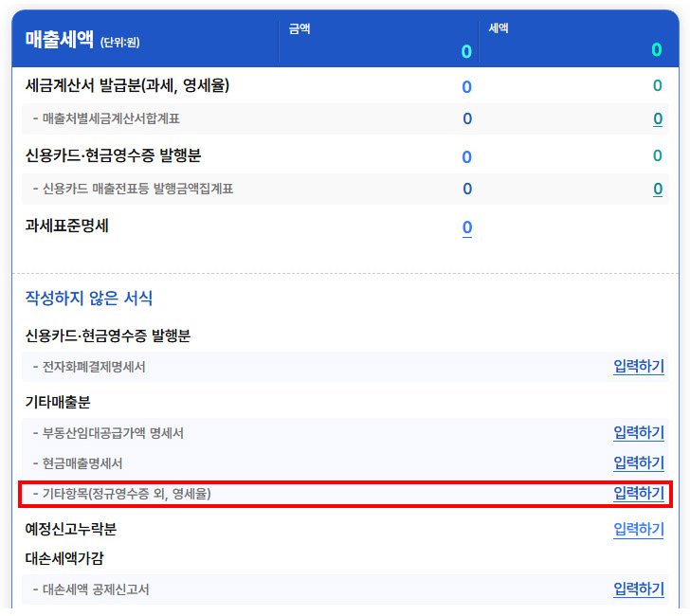Open 입력하기 for 기타항목(정규영수증 외, 영세율)
This screenshot has width=690, height=616.
coord(639,493)
